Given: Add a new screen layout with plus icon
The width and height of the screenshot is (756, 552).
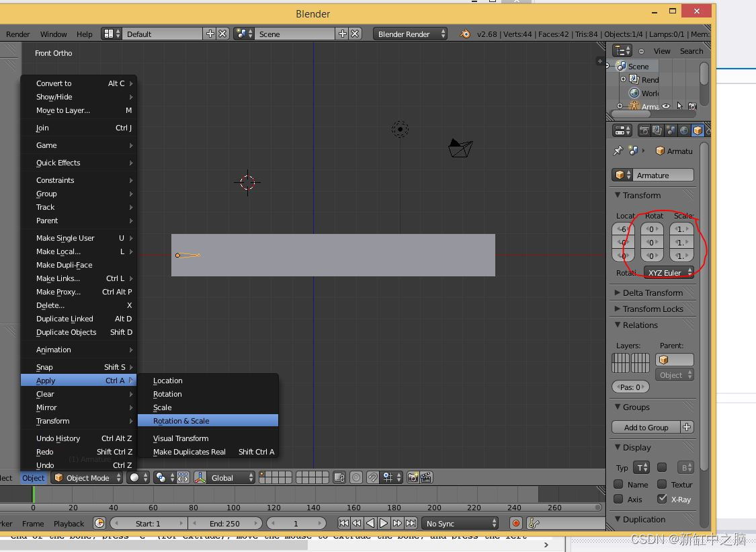Looking at the screenshot, I should pyautogui.click(x=210, y=34).
